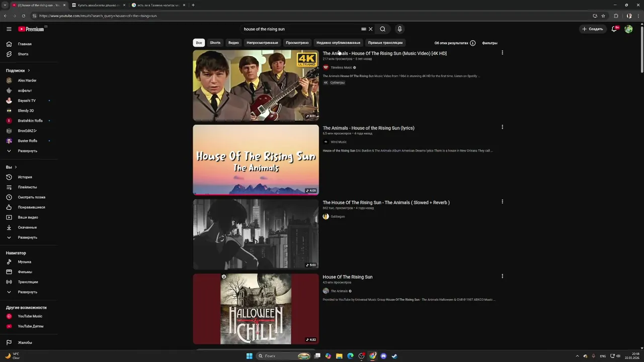Open the Фильтры dropdown
Image resolution: width=644 pixels, height=362 pixels.
pyautogui.click(x=490, y=43)
